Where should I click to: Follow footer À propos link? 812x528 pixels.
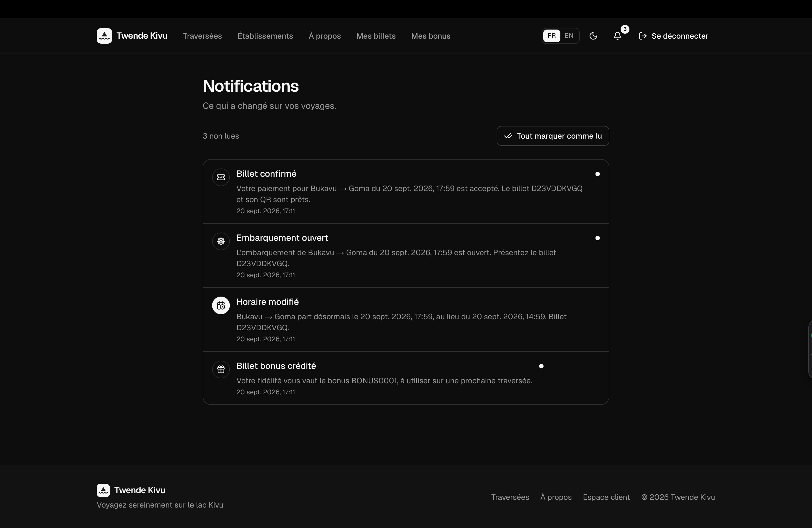(x=556, y=497)
